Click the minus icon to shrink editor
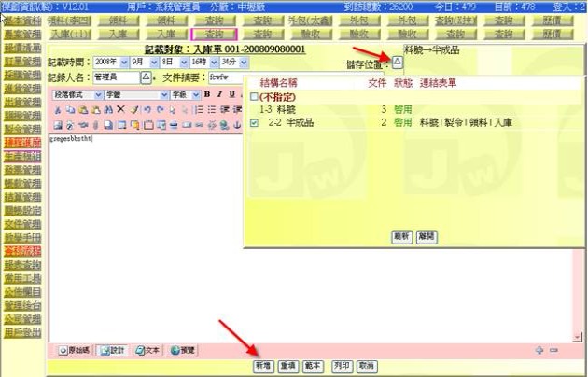This screenshot has height=377, width=588. click(x=553, y=350)
